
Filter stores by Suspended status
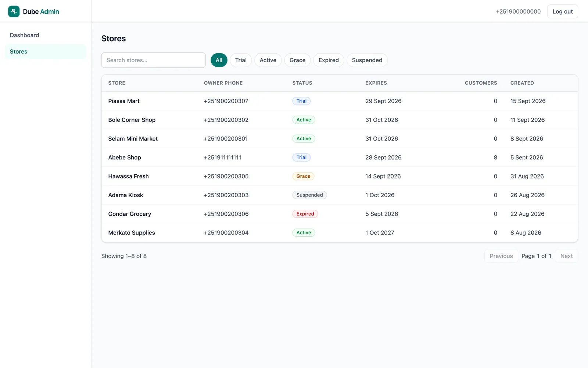tap(367, 60)
